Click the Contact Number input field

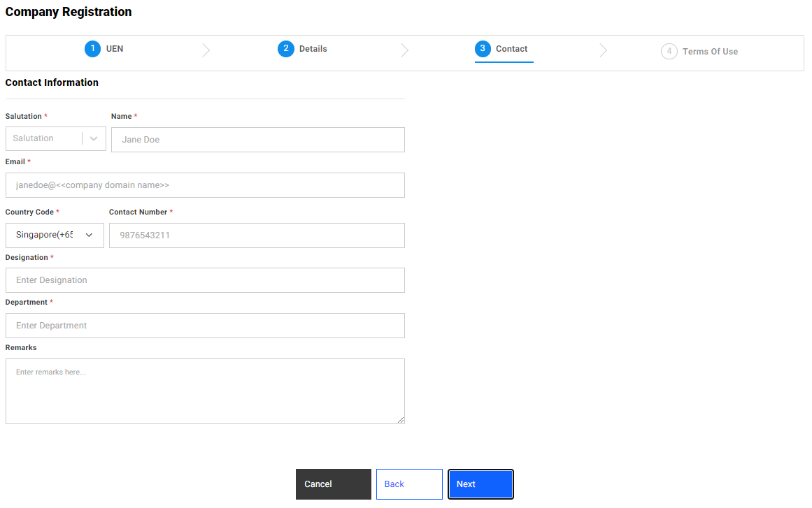tap(257, 235)
